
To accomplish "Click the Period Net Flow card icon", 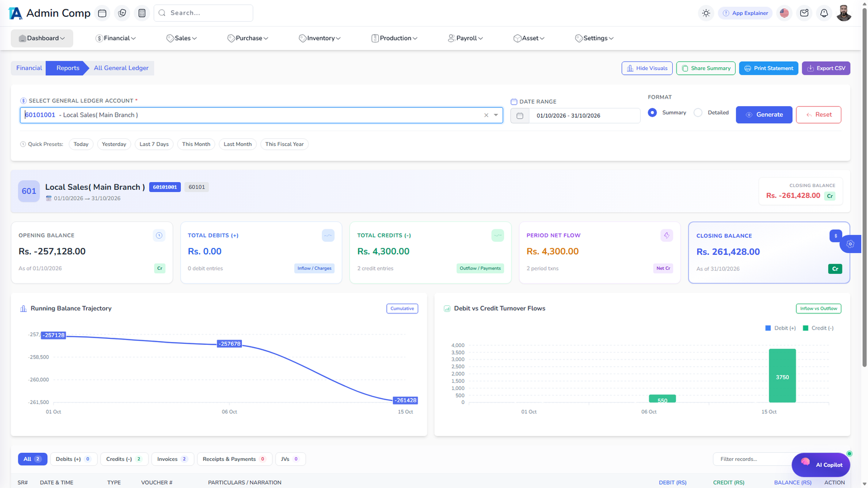I will pos(667,235).
